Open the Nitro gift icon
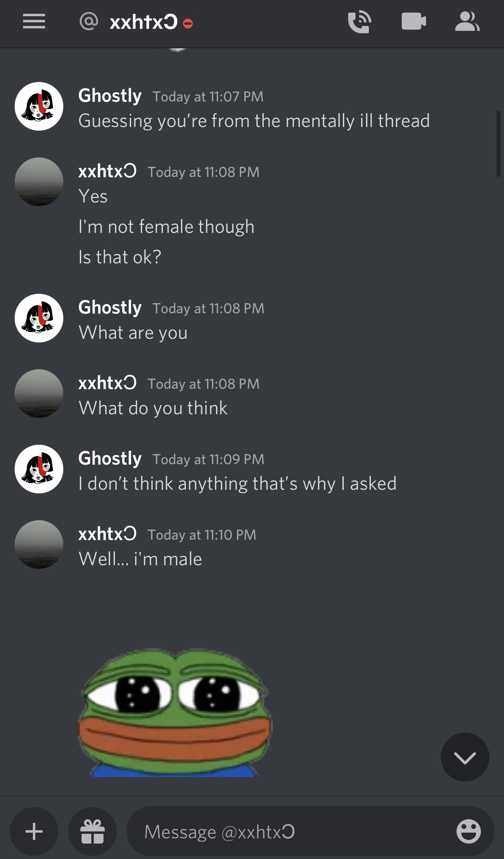Viewport: 504px width, 859px height. (93, 831)
